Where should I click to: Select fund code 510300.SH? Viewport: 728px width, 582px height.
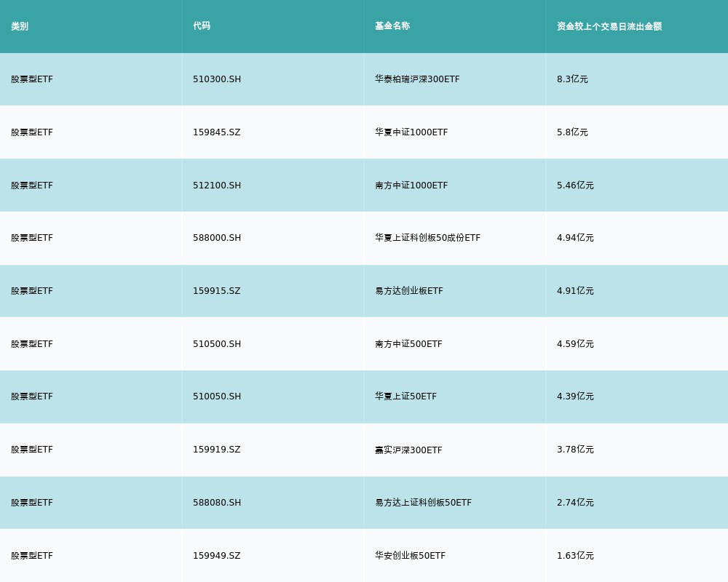pos(217,79)
